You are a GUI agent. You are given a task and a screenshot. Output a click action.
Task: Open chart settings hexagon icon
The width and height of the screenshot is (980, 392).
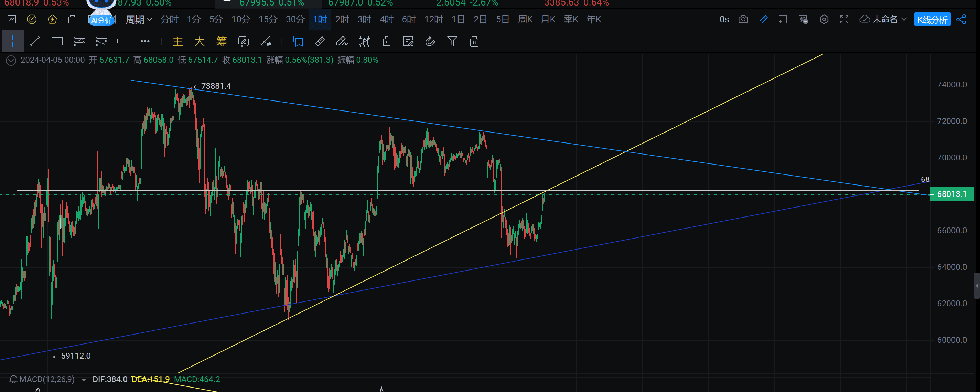tap(823, 19)
